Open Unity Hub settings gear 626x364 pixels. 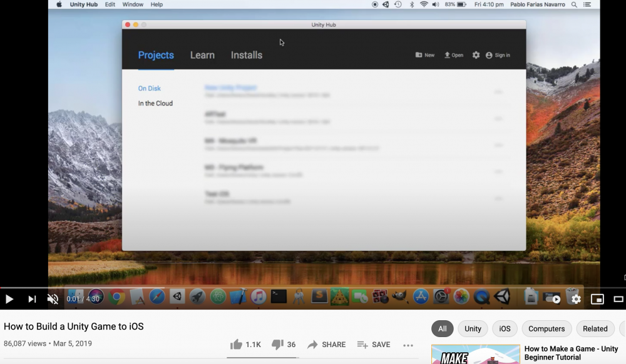coord(476,55)
